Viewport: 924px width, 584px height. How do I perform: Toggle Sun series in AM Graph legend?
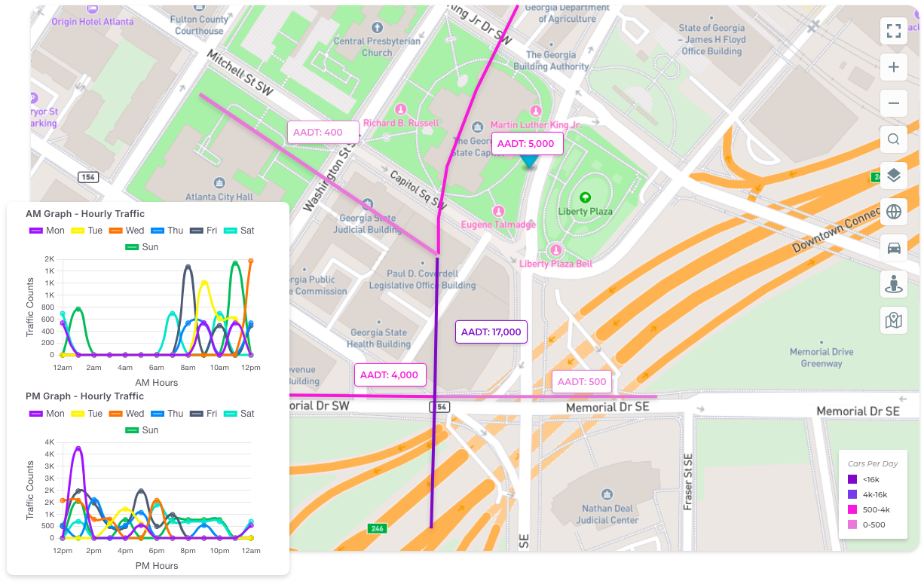(142, 247)
